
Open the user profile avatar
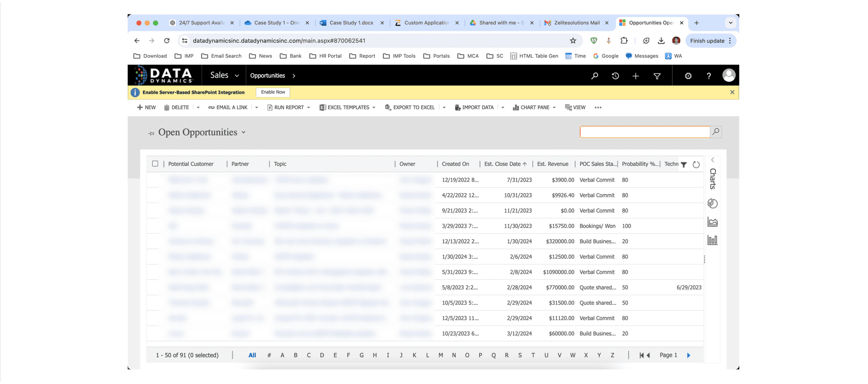[x=729, y=75]
